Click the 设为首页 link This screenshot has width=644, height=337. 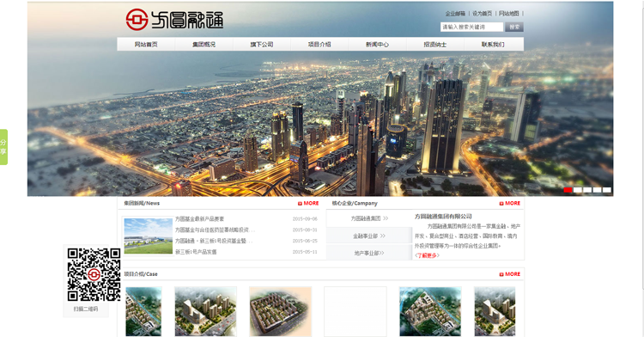click(482, 14)
